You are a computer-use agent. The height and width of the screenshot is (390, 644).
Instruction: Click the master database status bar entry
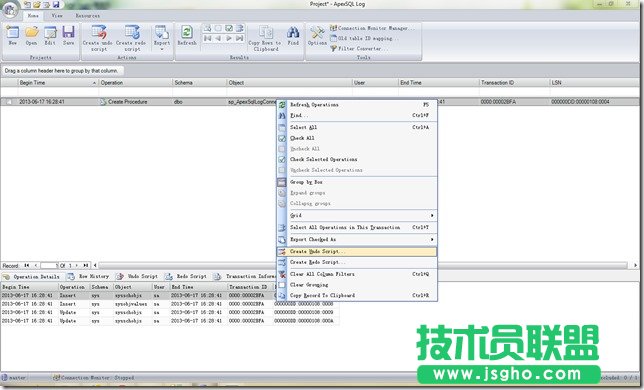14,377
